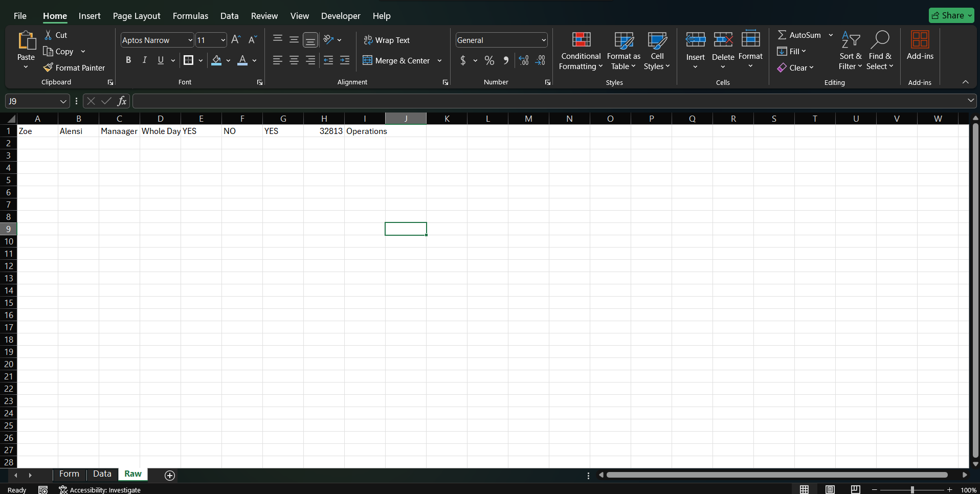Open the Form sheet tab
Image resolution: width=980 pixels, height=494 pixels.
[x=69, y=474]
